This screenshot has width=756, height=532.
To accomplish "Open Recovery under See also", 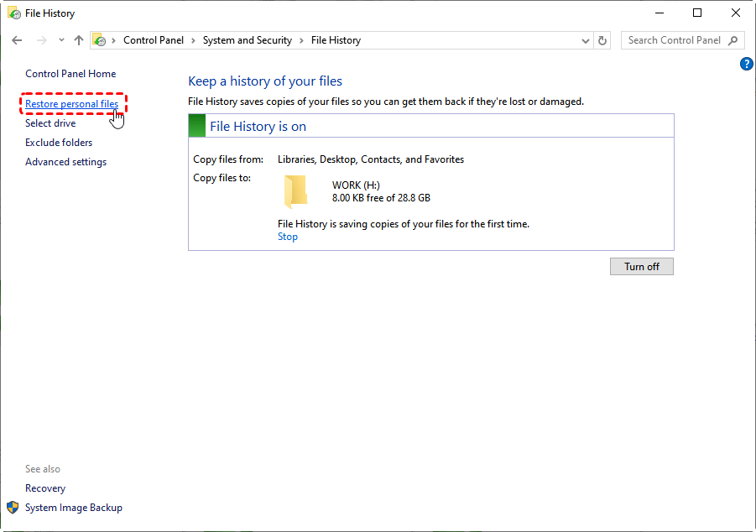I will (x=45, y=488).
